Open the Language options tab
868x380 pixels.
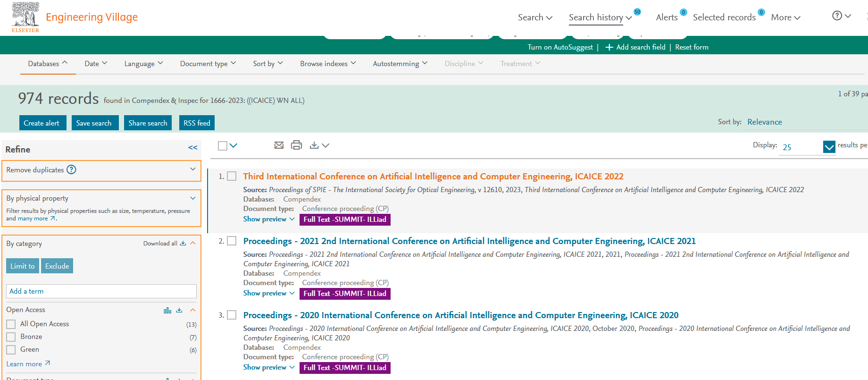(x=143, y=64)
